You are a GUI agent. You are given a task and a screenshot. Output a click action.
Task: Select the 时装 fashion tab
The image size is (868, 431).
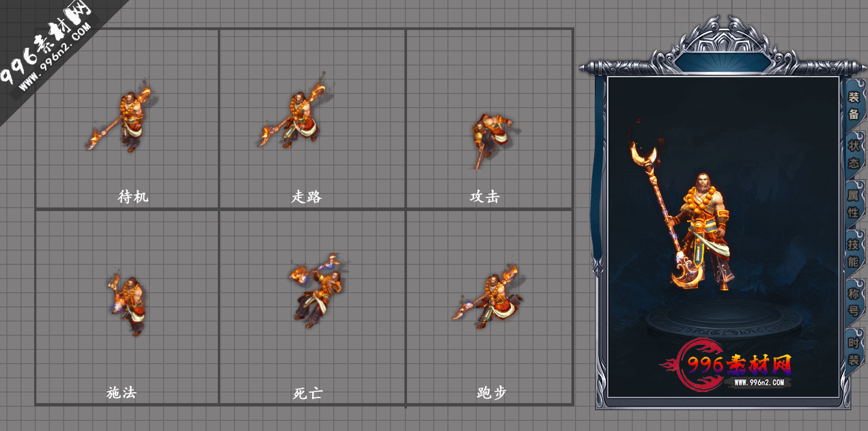pyautogui.click(x=854, y=351)
